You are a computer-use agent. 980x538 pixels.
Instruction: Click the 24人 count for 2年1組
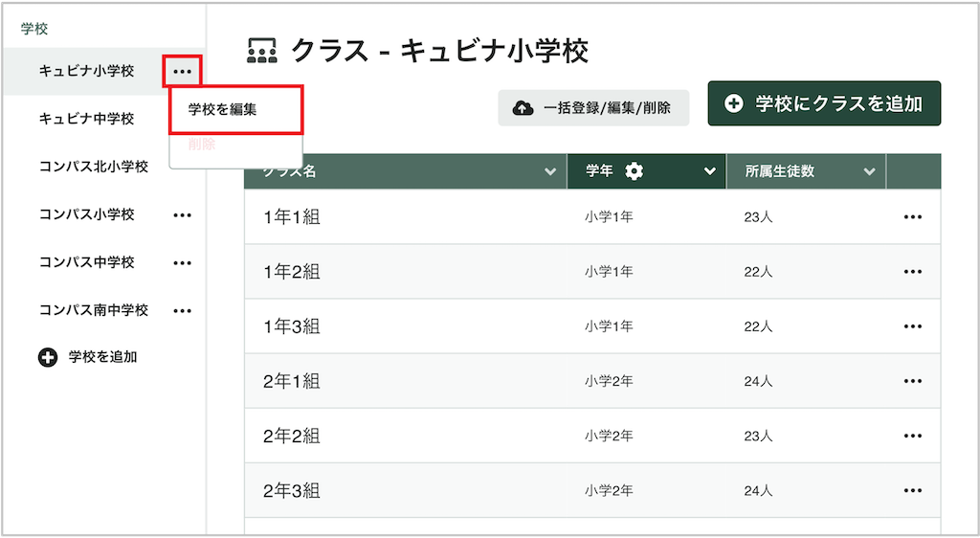pos(758,381)
